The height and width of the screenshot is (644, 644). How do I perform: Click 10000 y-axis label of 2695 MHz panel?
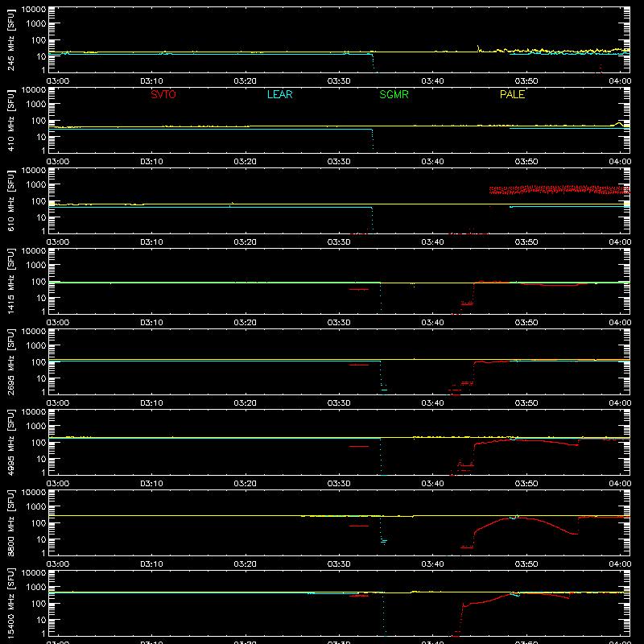tap(34, 332)
